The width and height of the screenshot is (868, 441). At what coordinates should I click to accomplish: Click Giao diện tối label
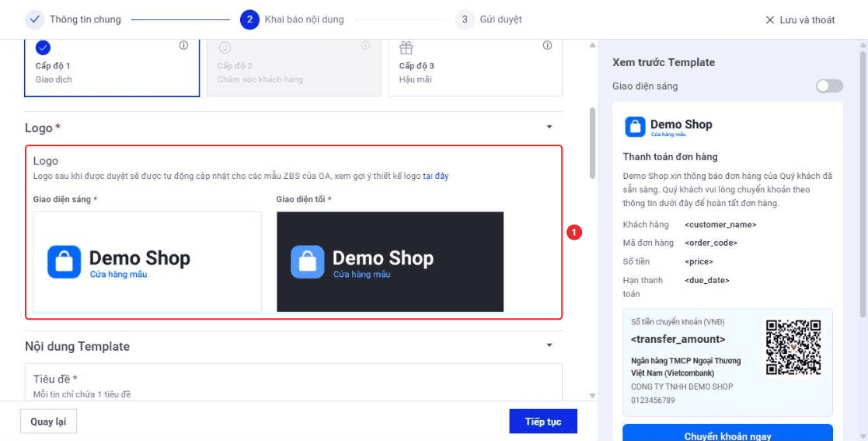click(x=304, y=199)
